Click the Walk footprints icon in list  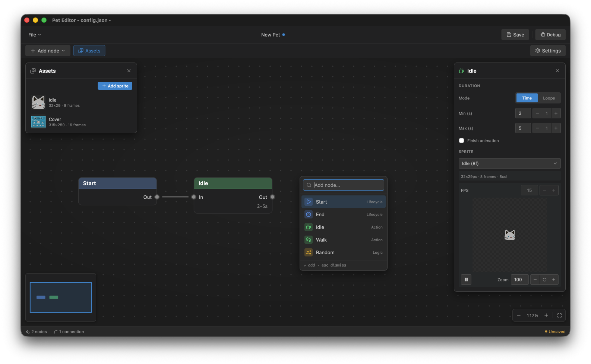click(309, 240)
